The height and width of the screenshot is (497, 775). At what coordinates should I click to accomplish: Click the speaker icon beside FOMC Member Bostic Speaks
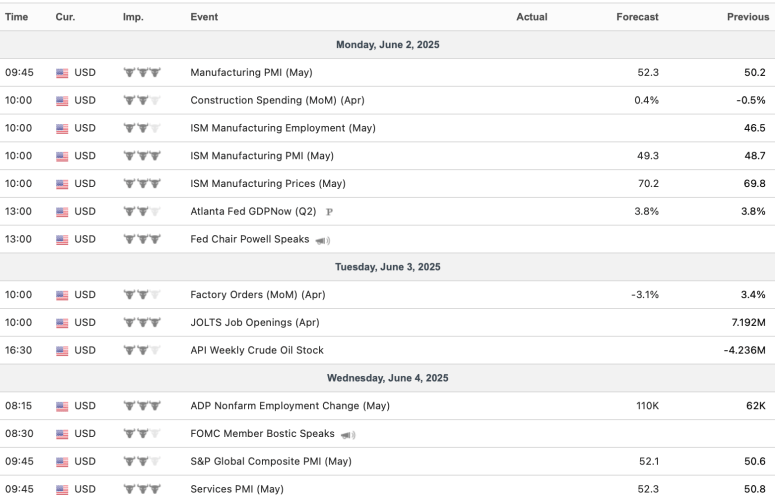(x=348, y=435)
